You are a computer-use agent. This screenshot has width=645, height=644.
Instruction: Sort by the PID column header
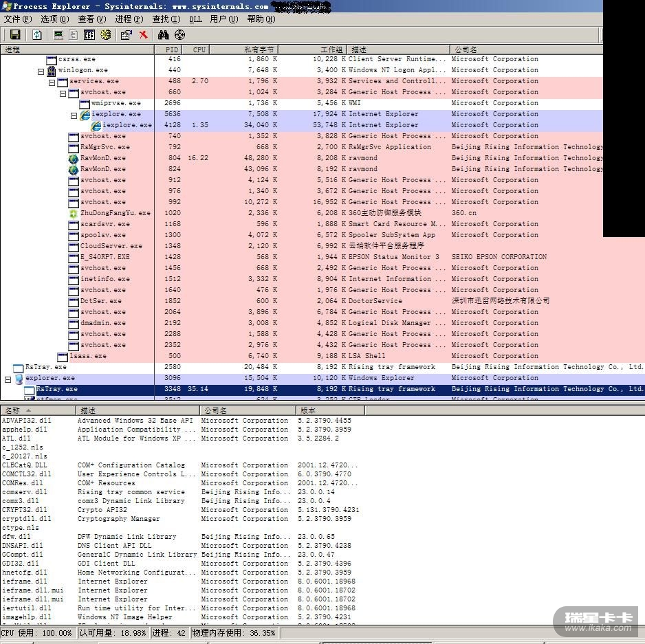click(168, 49)
